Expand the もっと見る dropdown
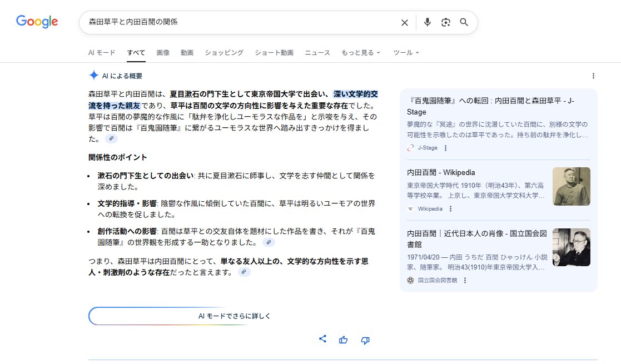The image size is (621, 364). [x=361, y=53]
